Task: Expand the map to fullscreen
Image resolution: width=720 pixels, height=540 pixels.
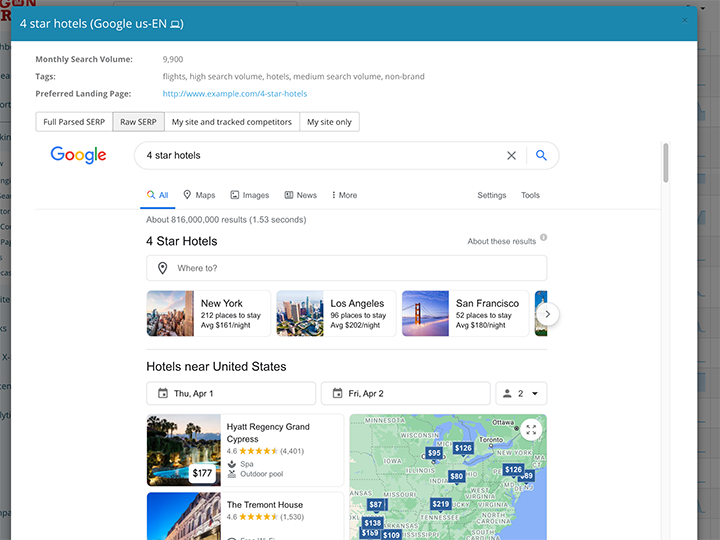Action: click(531, 429)
